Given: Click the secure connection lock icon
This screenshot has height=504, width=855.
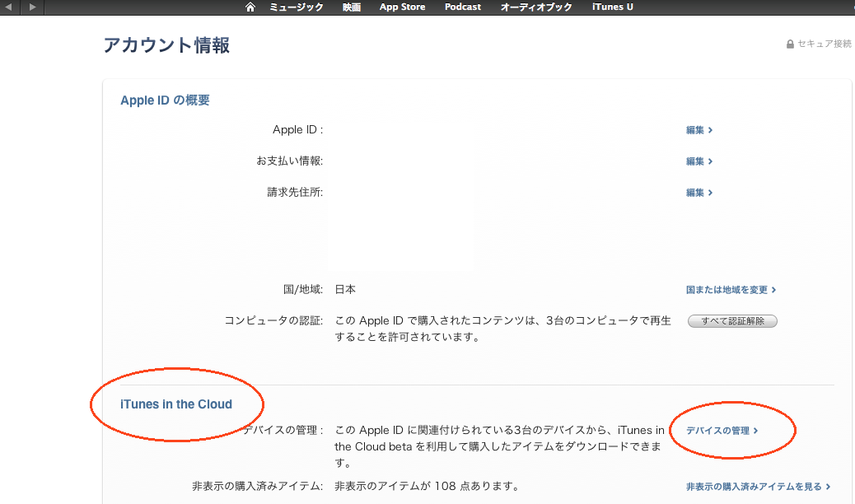Looking at the screenshot, I should tap(790, 44).
